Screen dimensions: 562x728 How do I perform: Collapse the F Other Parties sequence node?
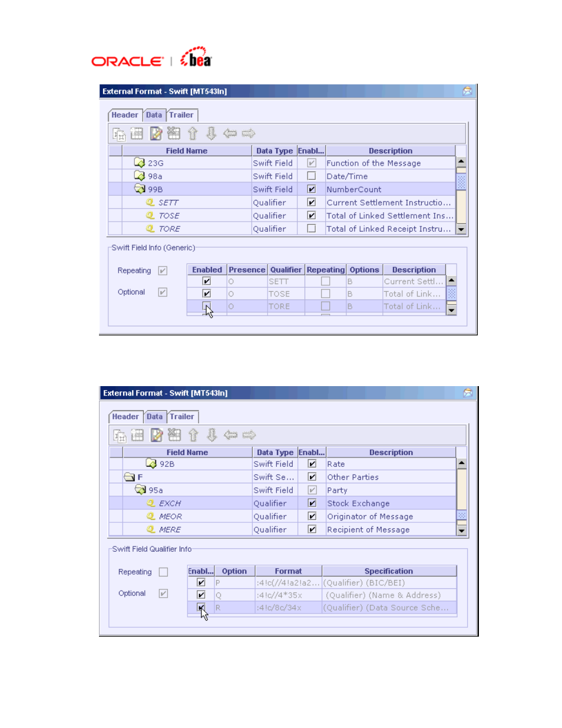(130, 477)
